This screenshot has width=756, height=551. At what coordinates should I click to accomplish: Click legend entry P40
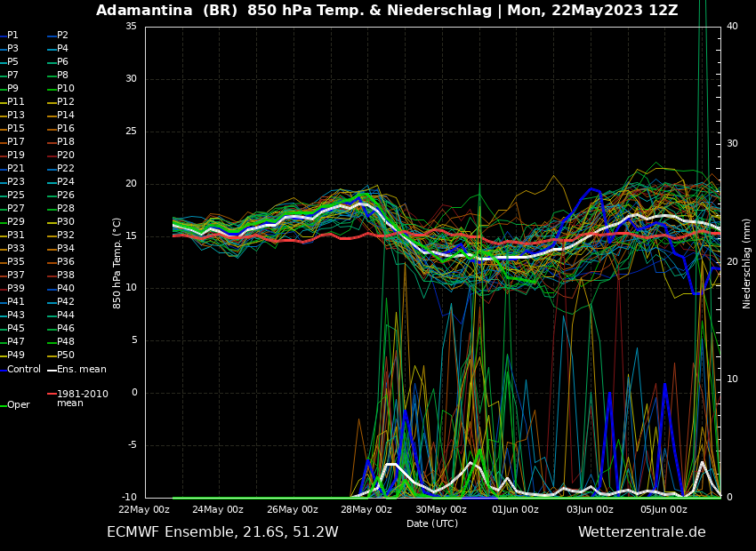[60, 289]
